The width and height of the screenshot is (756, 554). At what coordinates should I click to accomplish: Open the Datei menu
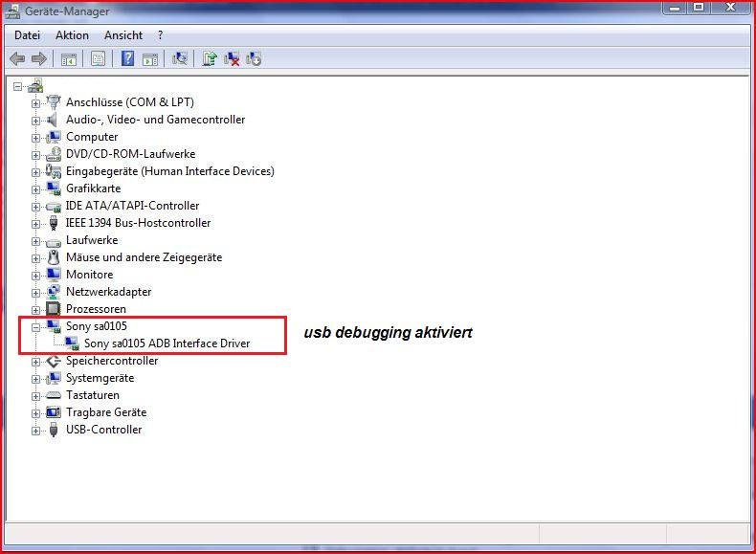27,35
